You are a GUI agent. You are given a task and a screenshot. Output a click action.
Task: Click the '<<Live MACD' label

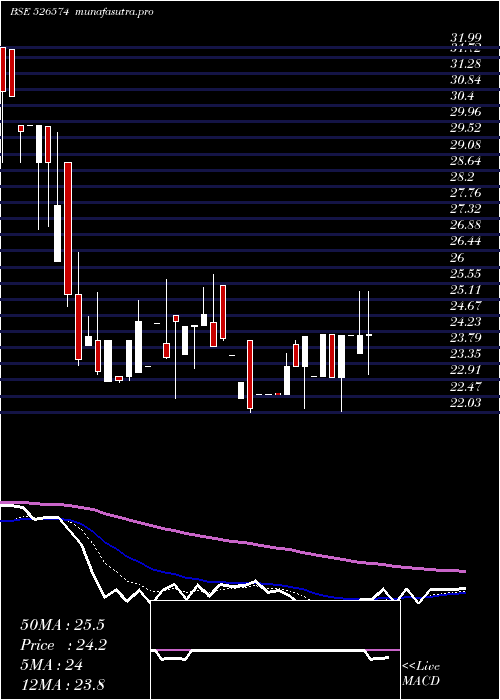coord(421,674)
